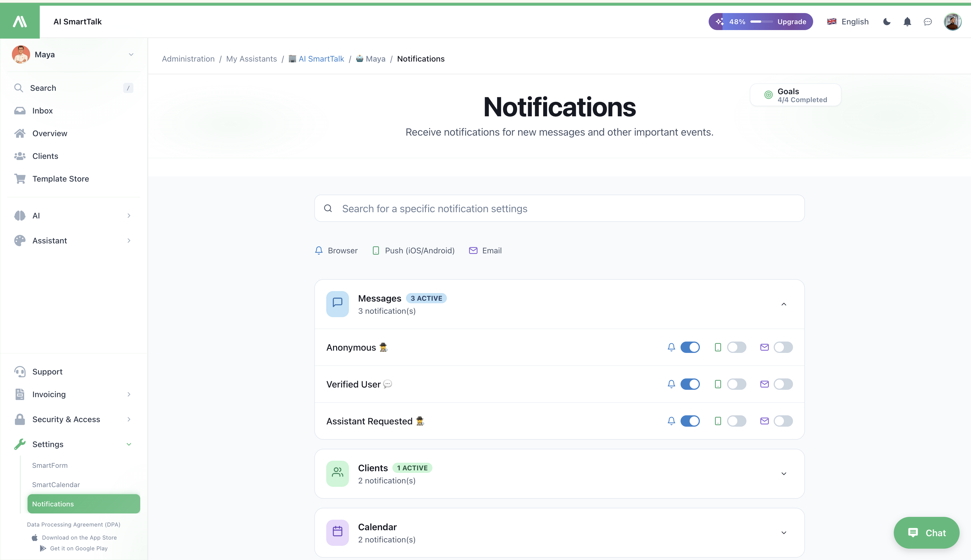
Task: Disable Browser notifications for Verified User
Action: (x=690, y=384)
